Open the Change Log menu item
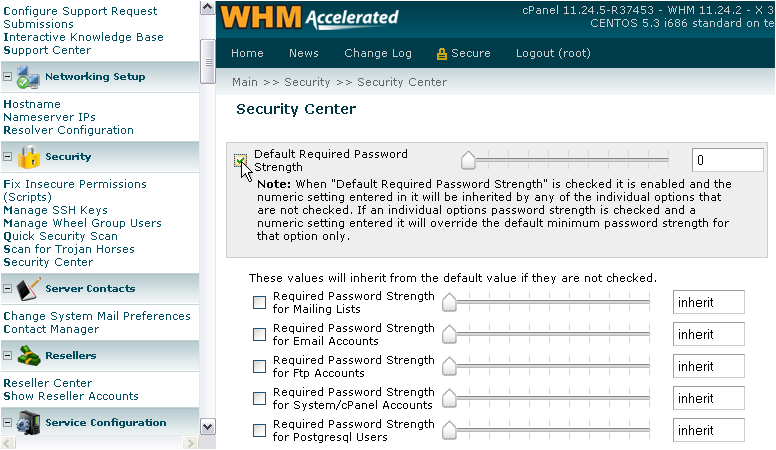 click(x=378, y=53)
